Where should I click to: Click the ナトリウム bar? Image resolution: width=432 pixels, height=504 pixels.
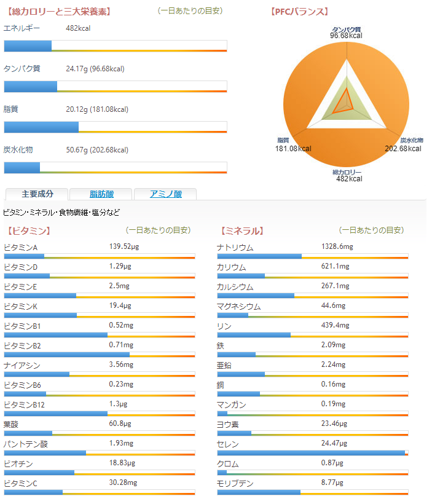(312, 256)
